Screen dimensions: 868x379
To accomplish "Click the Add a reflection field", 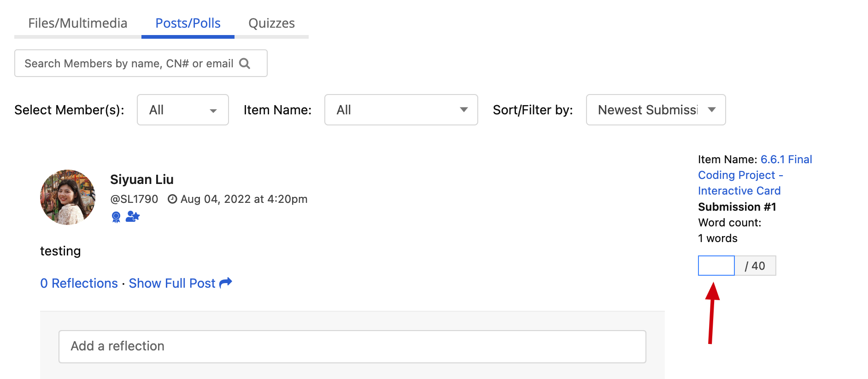I will [x=352, y=346].
